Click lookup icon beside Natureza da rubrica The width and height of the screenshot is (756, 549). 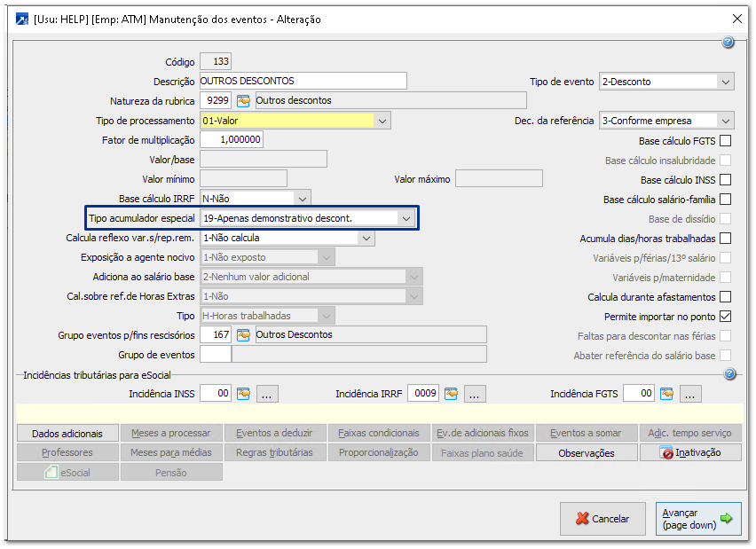click(243, 101)
